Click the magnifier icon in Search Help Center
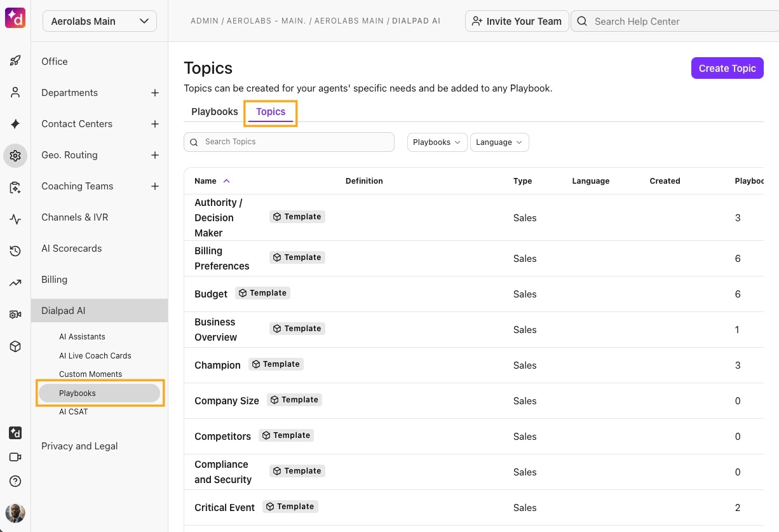The width and height of the screenshot is (779, 532). click(x=582, y=21)
